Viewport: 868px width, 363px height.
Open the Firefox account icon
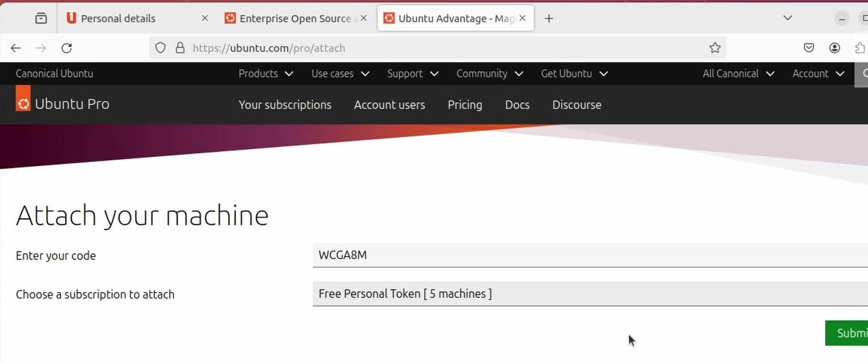(x=834, y=48)
